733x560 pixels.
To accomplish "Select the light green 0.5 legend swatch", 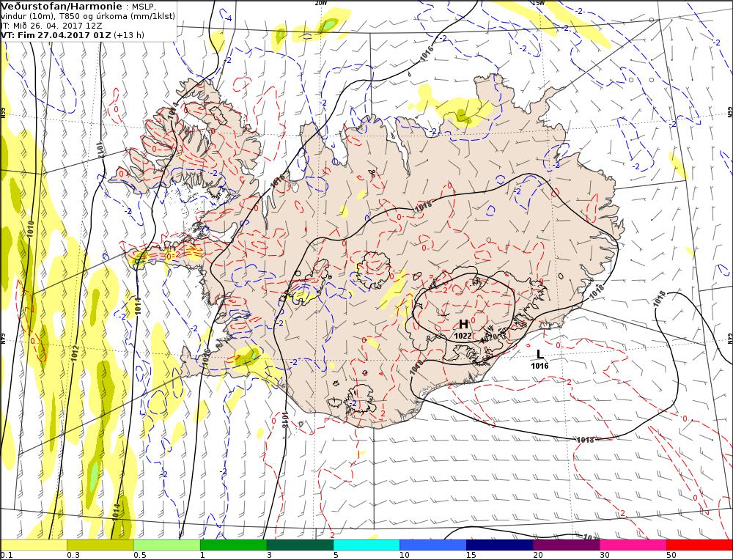I will pyautogui.click(x=167, y=545).
